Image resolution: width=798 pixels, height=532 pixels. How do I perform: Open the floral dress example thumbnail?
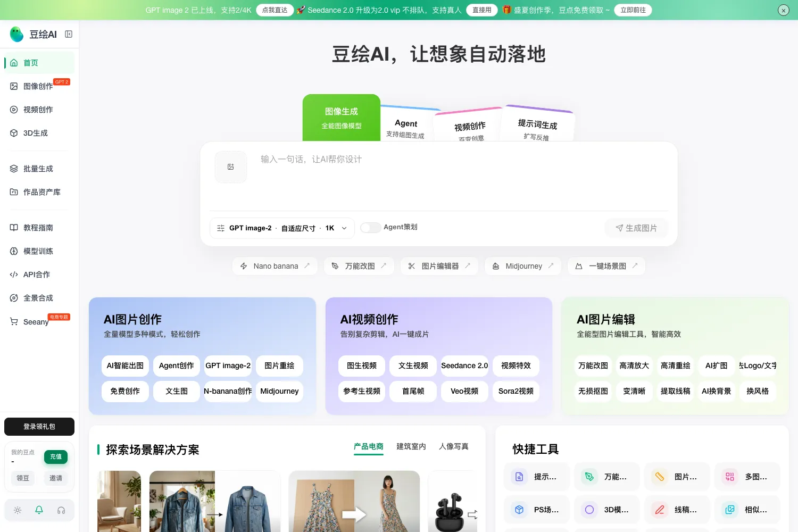click(354, 501)
